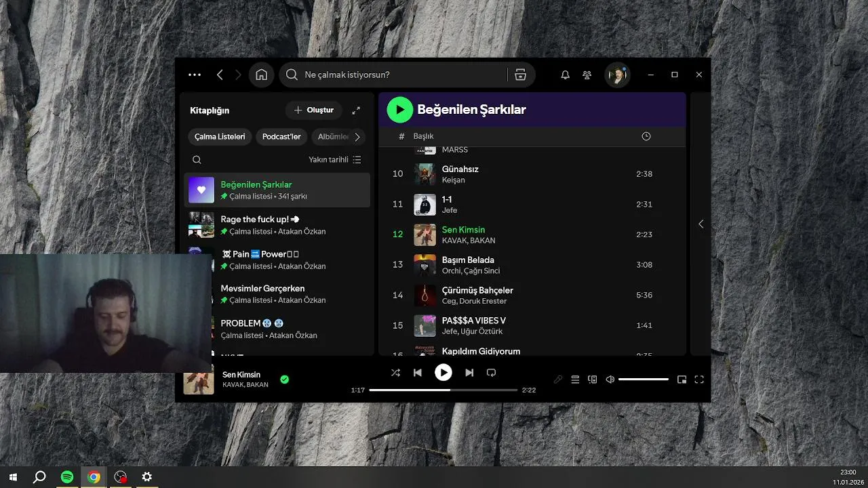Open artist link Ceg, Doruk Erester
The image size is (868, 488).
click(x=475, y=301)
